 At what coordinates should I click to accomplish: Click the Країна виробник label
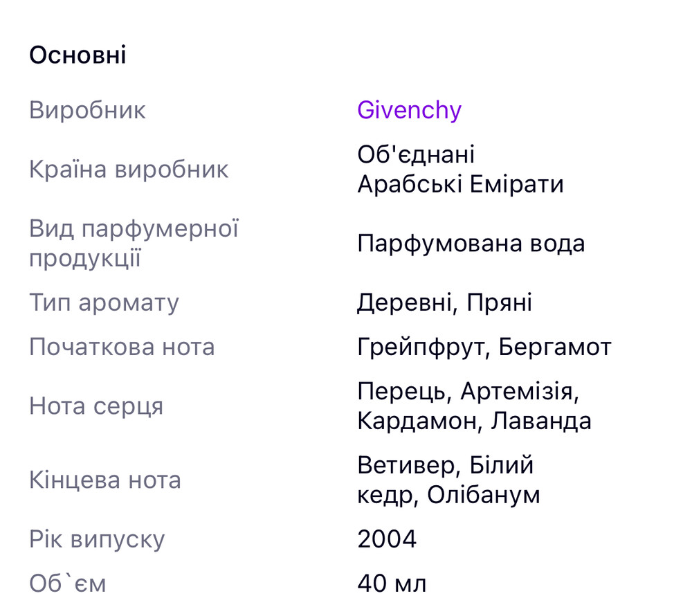[x=129, y=170]
